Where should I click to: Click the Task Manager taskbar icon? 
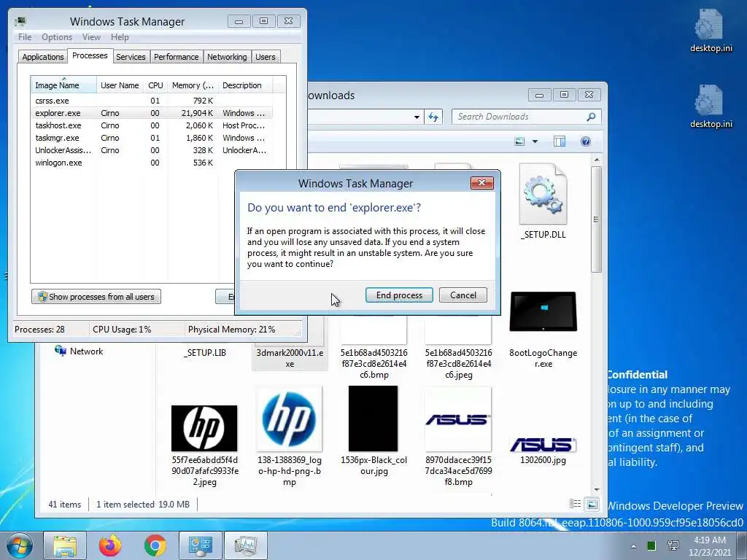coord(245,545)
